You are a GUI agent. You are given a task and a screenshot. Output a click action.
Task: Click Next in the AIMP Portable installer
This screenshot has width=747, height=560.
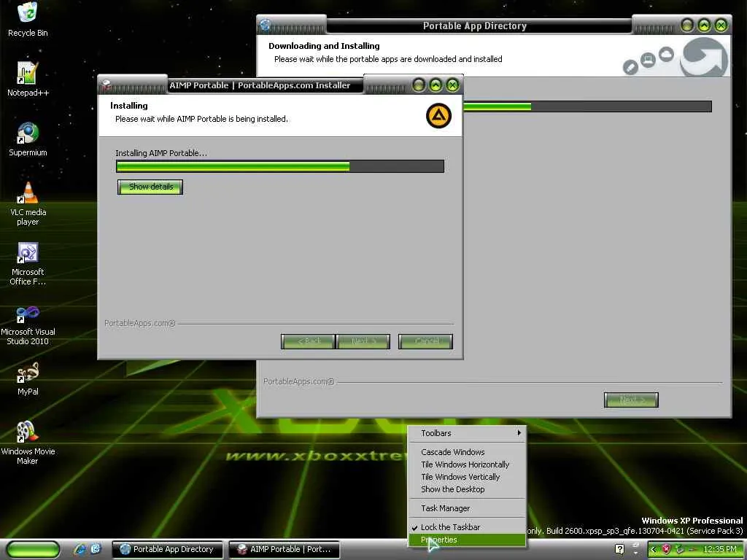[363, 341]
